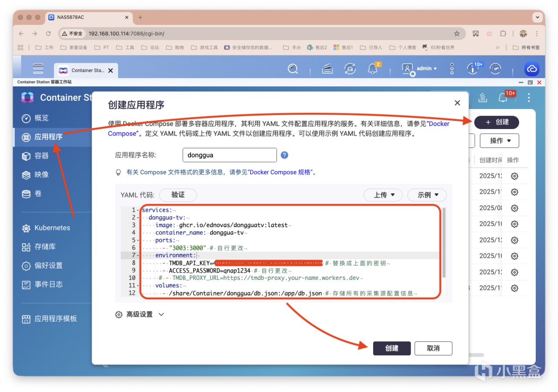Open the 60秒看世界 bookmark
558x392 pixels.
(439, 48)
